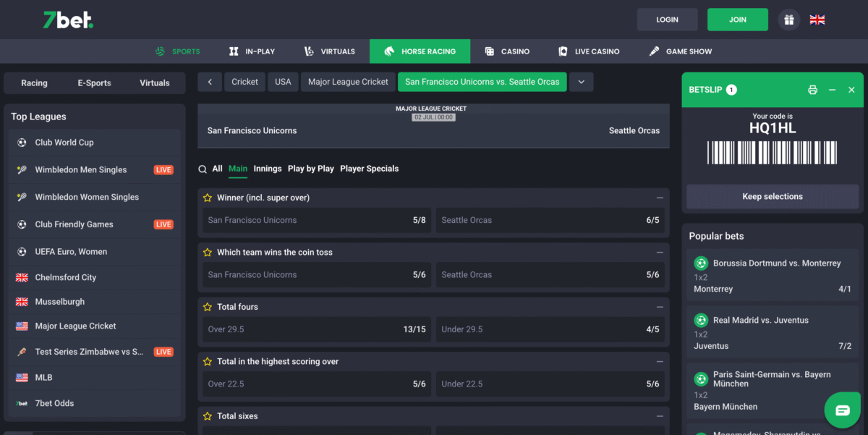
Task: Click the Major League Cricket breadcrumb
Action: tap(348, 82)
